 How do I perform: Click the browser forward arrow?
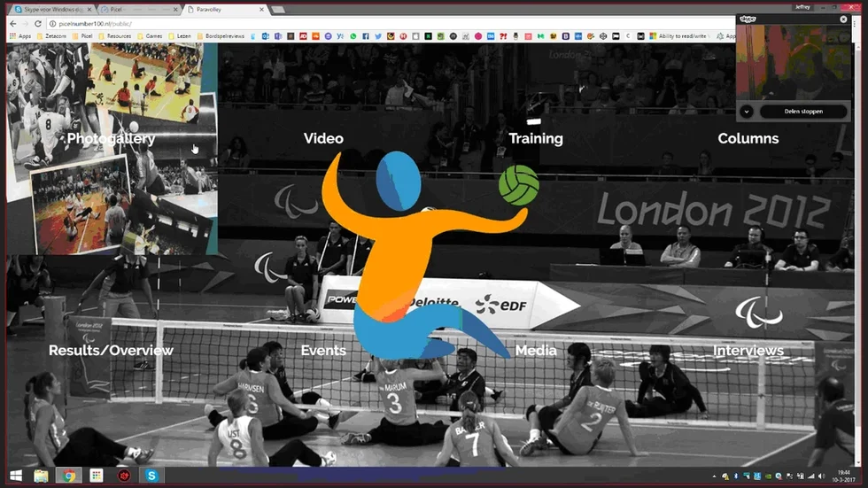tap(26, 24)
